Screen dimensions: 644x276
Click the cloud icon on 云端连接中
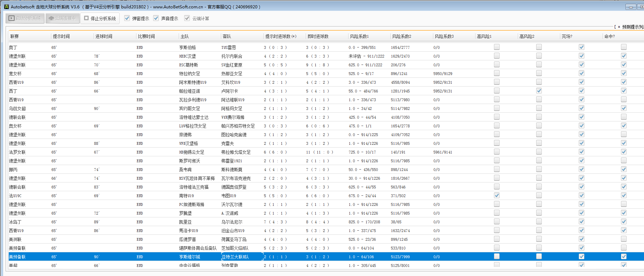51,18
